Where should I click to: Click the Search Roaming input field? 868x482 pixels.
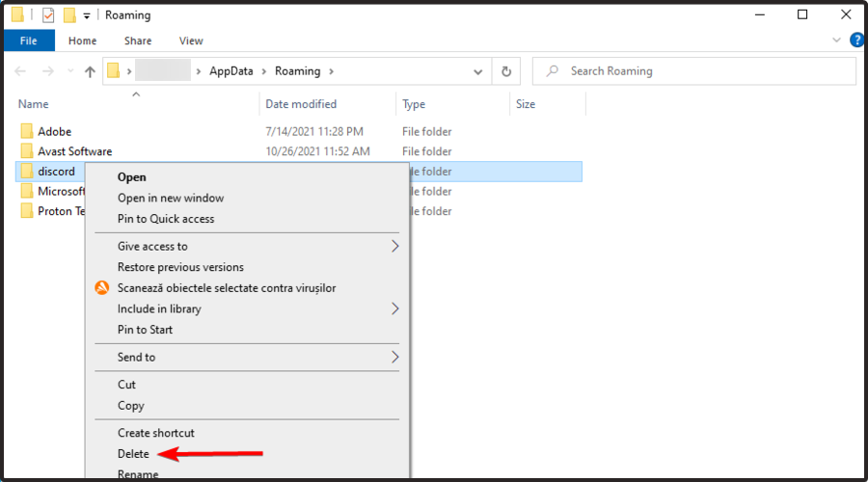click(694, 71)
